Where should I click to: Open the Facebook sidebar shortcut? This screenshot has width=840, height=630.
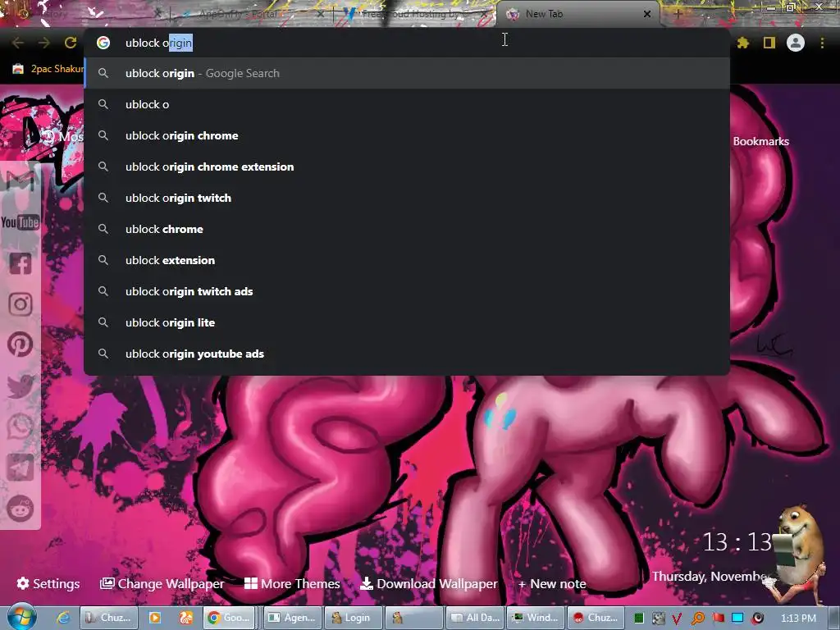21,263
